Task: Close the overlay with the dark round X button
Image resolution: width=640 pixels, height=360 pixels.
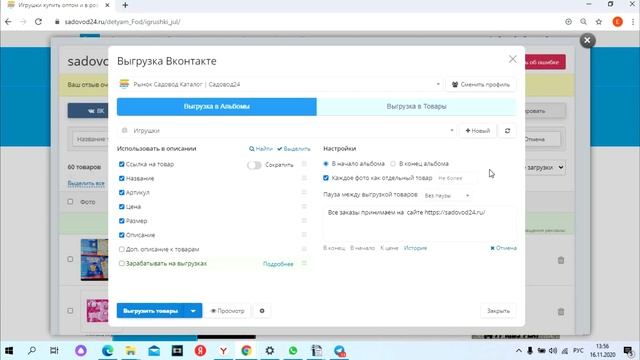Action: pyautogui.click(x=587, y=40)
